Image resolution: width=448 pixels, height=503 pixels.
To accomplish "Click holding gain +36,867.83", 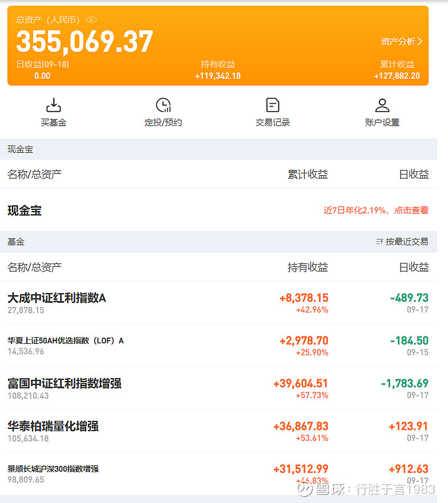I will pos(301,426).
